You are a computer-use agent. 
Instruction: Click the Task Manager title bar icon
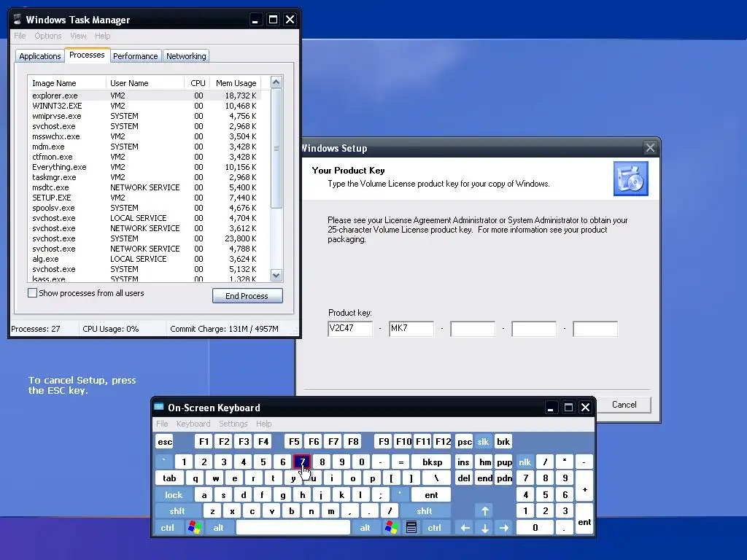pos(18,20)
